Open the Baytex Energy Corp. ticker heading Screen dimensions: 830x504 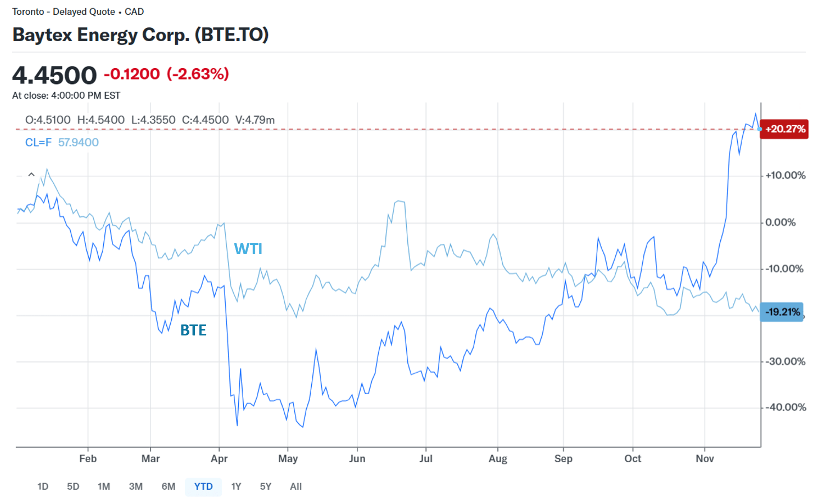[x=141, y=35]
